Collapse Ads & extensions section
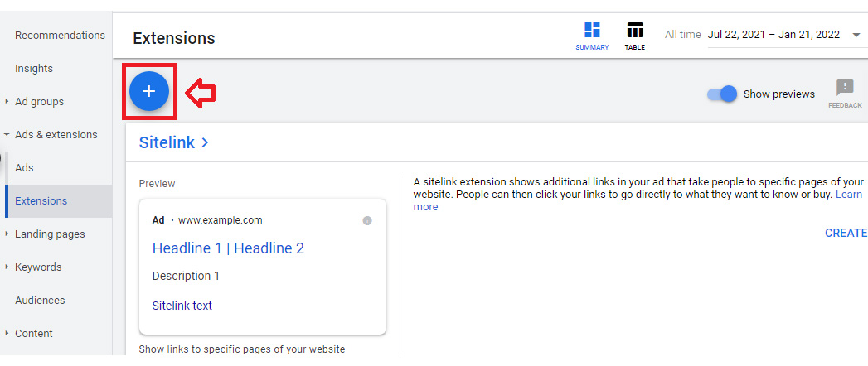Image resolution: width=868 pixels, height=366 pixels. (7, 135)
